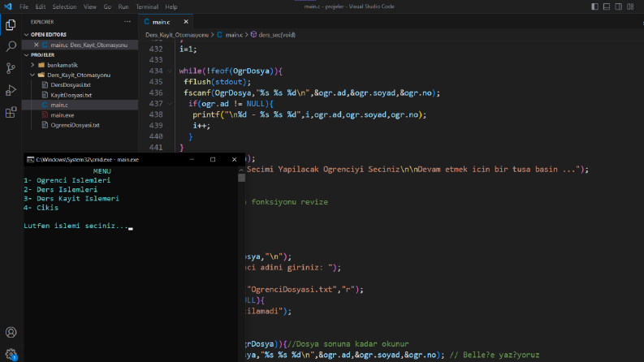The width and height of the screenshot is (644, 362).
Task: Open OgrenciDosyasi.txt file
Action: pos(76,125)
